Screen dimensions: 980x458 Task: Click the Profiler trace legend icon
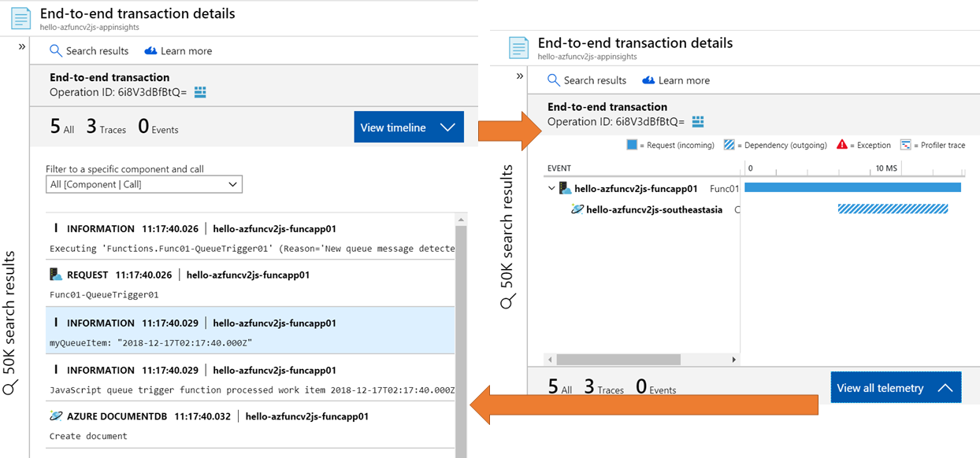click(x=906, y=145)
